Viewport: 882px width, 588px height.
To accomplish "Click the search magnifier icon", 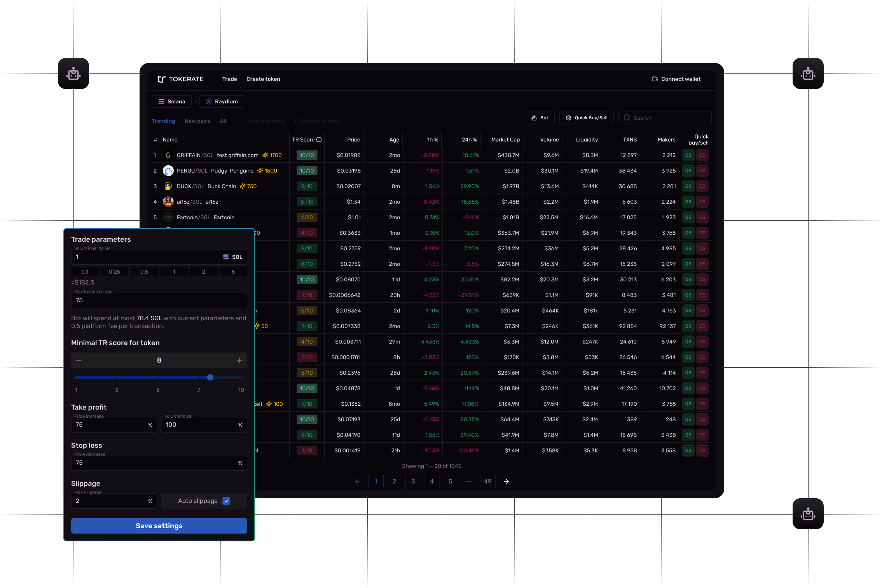I will [627, 118].
